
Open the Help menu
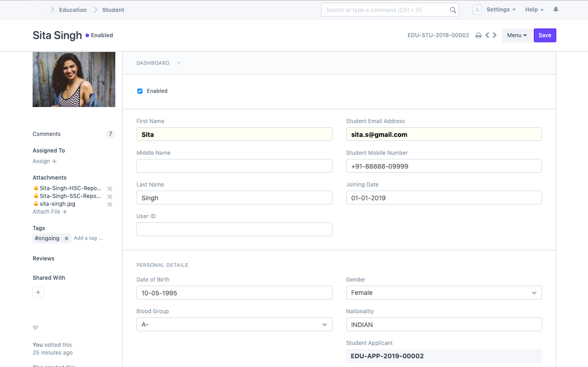point(534,10)
